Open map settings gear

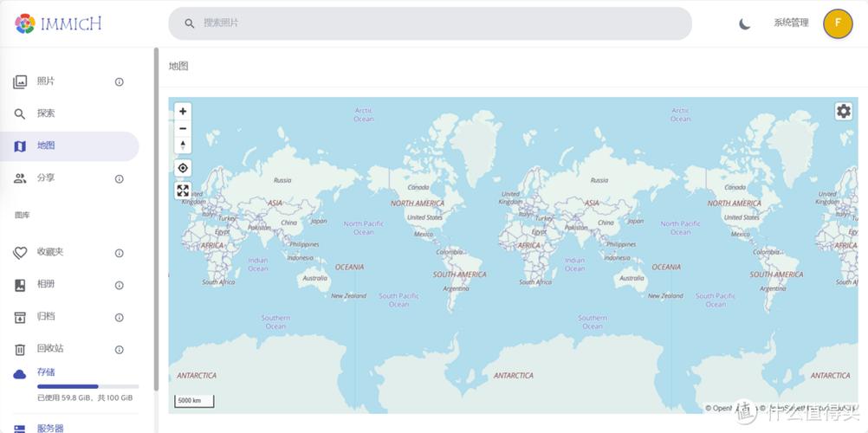(x=844, y=112)
